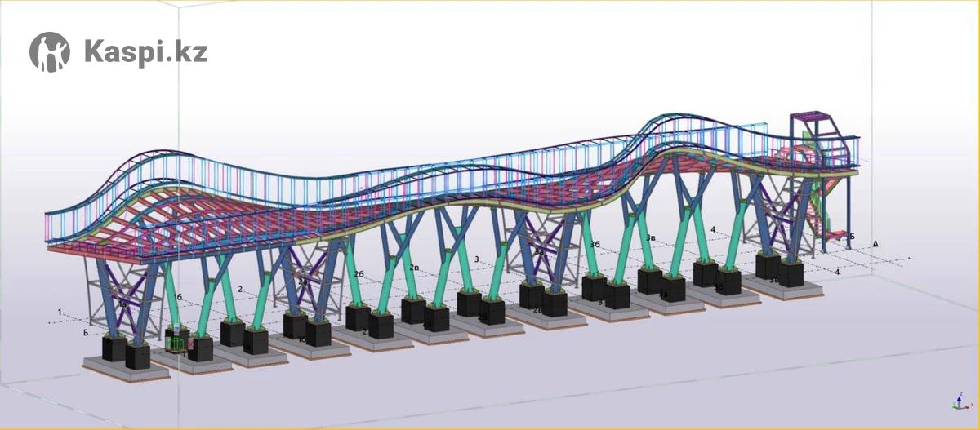Viewport: 980px width, 430px height.
Task: Select the leftmost black column pedestal
Action: pos(114,349)
